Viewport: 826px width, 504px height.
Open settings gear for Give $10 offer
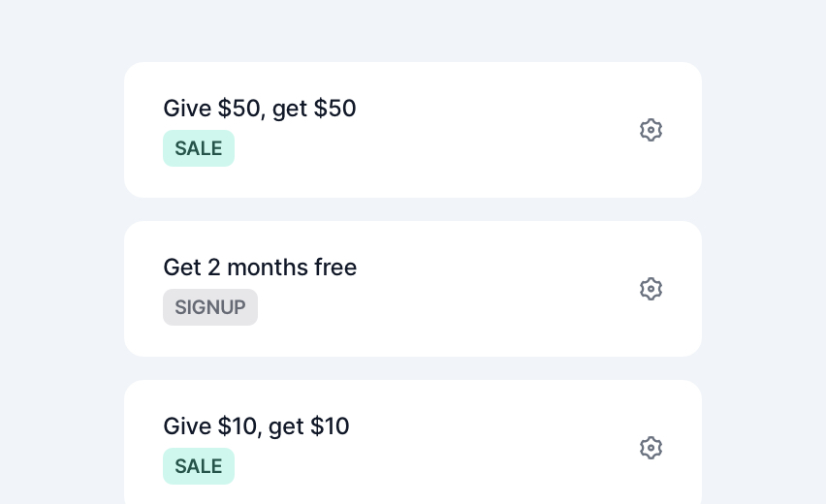651,448
